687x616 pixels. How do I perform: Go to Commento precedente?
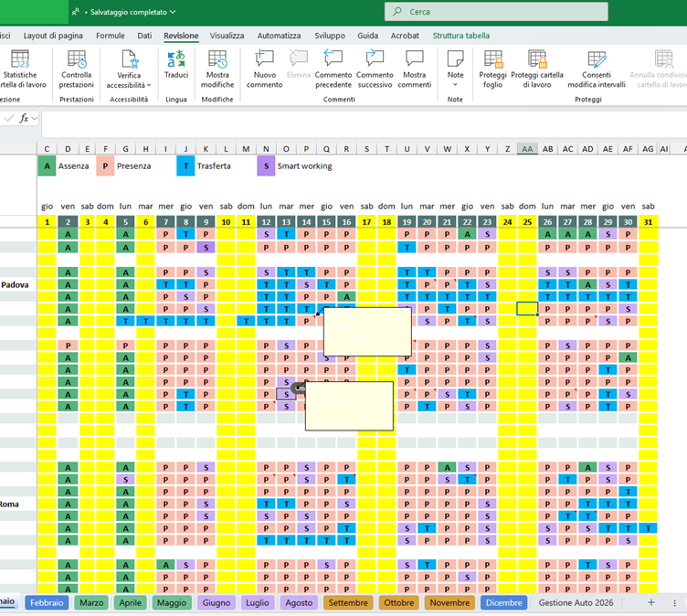(333, 69)
